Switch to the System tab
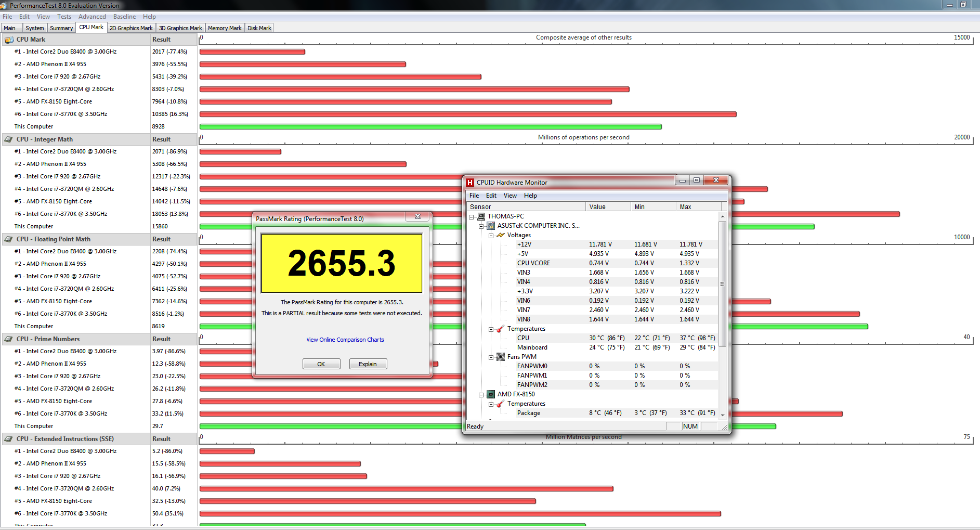The image size is (980, 530). (x=35, y=28)
